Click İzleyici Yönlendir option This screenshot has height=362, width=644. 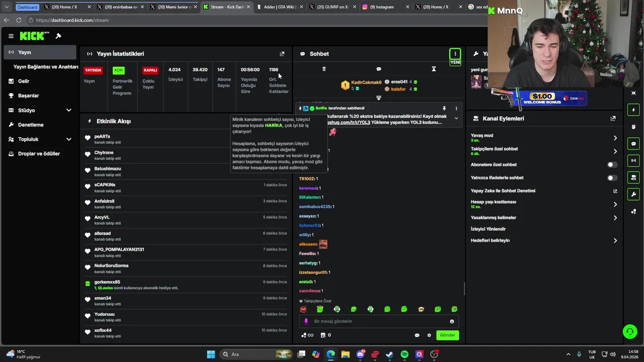pos(488,229)
